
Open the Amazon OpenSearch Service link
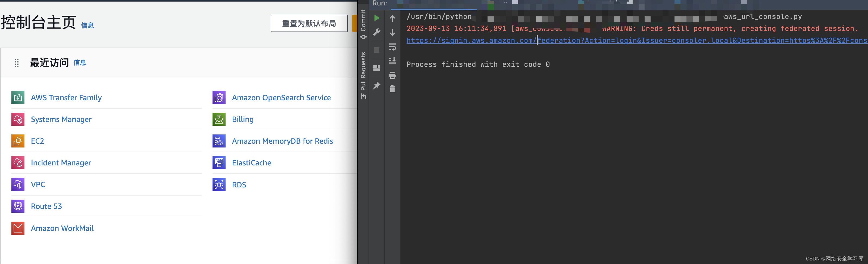click(281, 98)
